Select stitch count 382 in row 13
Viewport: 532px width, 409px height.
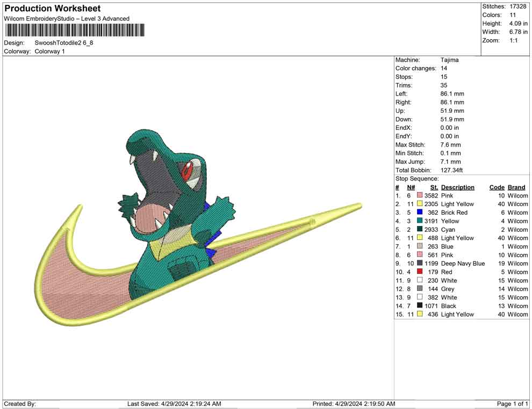tap(433, 297)
